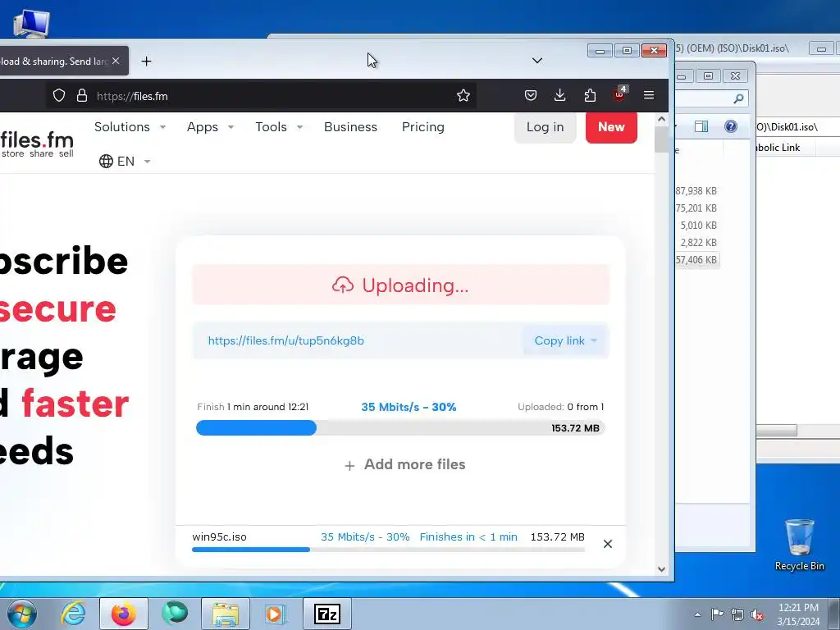This screenshot has height=630, width=840.
Task: Open Firefox extensions puzzle icon
Action: (x=590, y=95)
